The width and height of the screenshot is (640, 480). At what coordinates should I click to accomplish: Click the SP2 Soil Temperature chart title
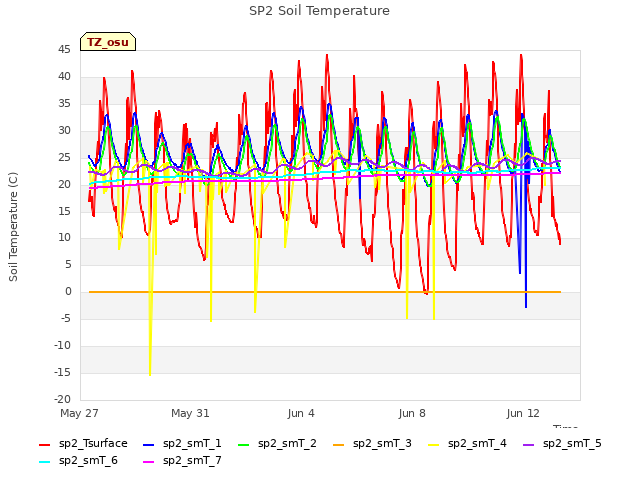click(x=319, y=11)
